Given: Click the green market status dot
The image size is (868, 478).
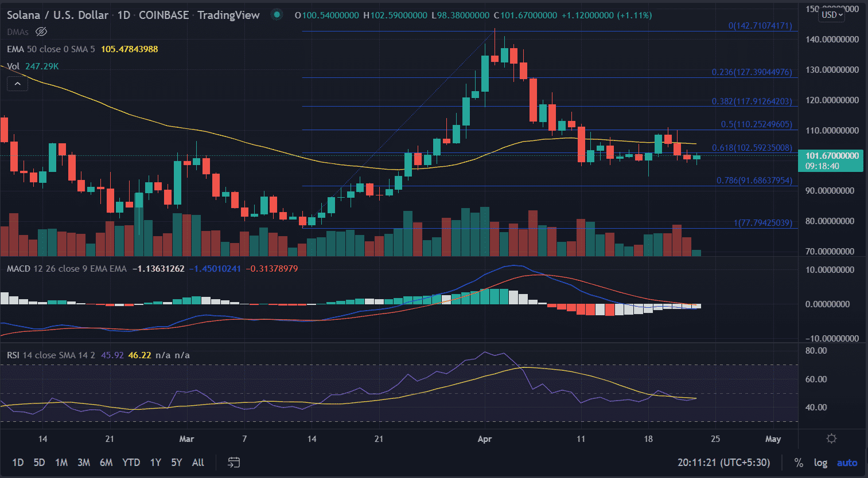Looking at the screenshot, I should [277, 15].
